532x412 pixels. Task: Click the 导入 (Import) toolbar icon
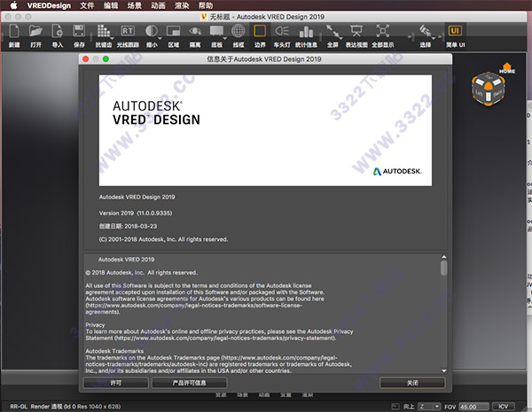coord(58,32)
